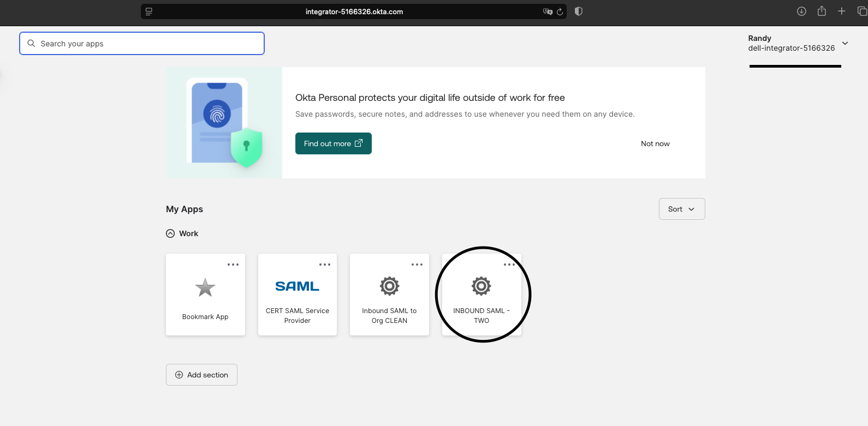Click the Okta Personal phone illustration
This screenshot has width=868, height=426.
[224, 123]
